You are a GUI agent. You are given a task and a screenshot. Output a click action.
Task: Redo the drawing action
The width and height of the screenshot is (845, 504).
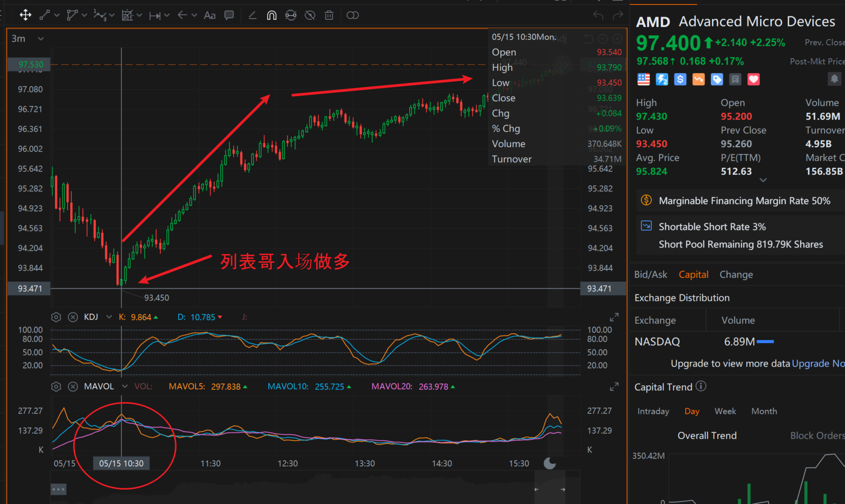(618, 15)
